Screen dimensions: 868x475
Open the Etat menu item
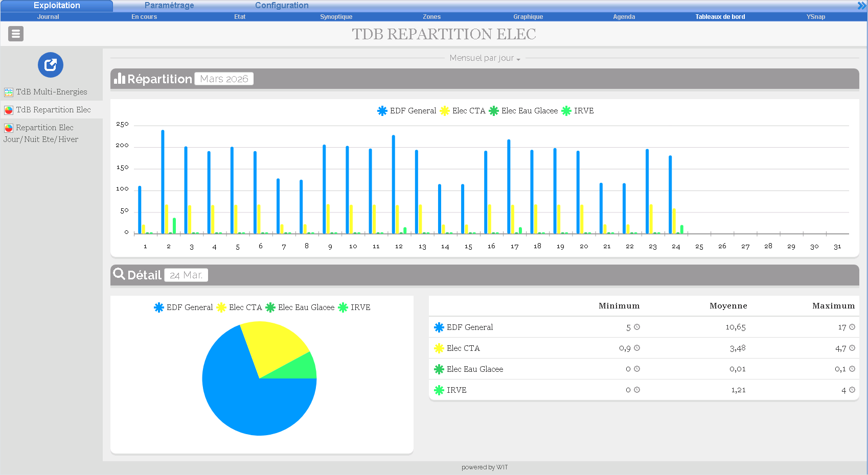240,17
